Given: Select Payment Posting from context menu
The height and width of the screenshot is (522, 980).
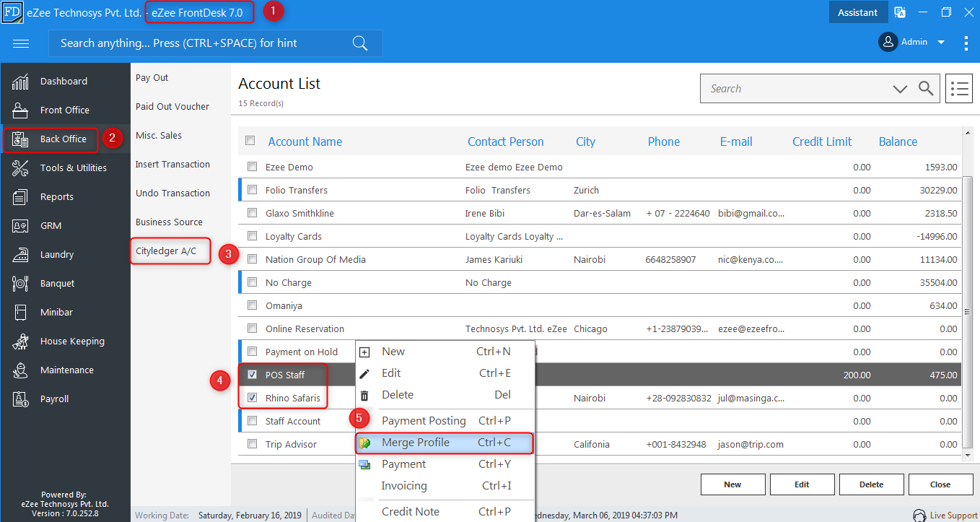Looking at the screenshot, I should (x=445, y=421).
